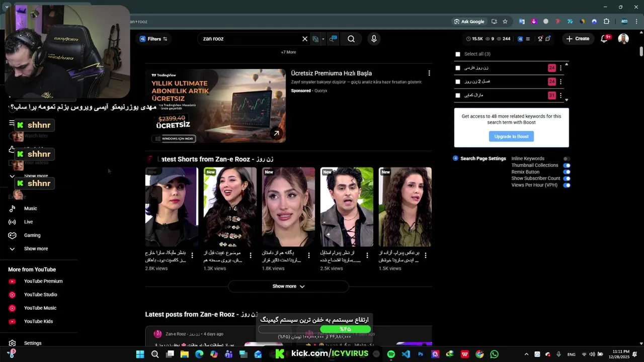Viewport: 644px width, 362px height.
Task: Open the vidIQ hamburger menu icon
Action: pos(527,39)
